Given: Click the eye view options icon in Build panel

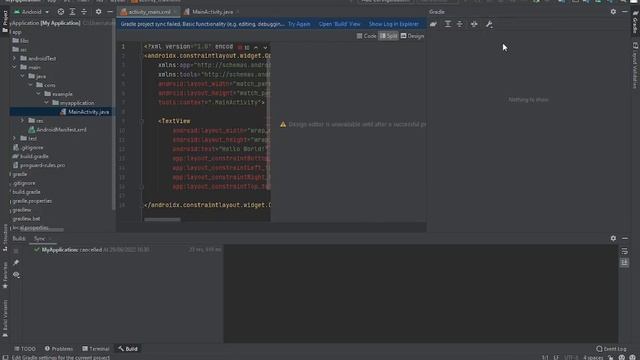Looking at the screenshot, I should (x=16, y=275).
